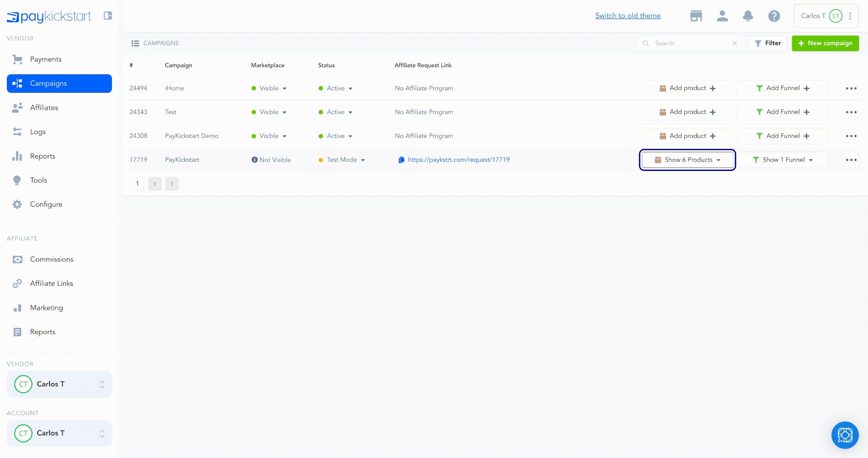Open more options dots for campaign 17719
The width and height of the screenshot is (868, 458).
[x=851, y=160]
